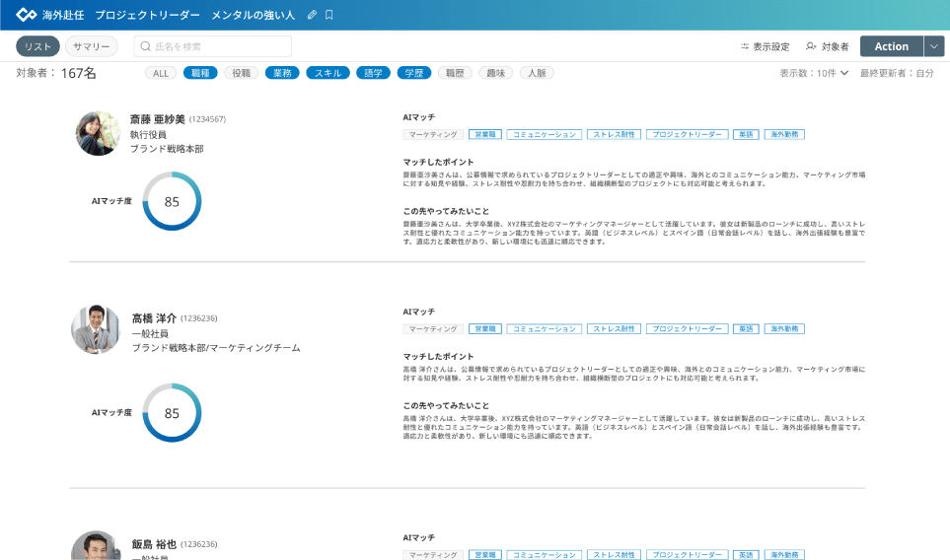The width and height of the screenshot is (950, 560).
Task: Click the name 高橋 洋介
Action: tap(155, 318)
